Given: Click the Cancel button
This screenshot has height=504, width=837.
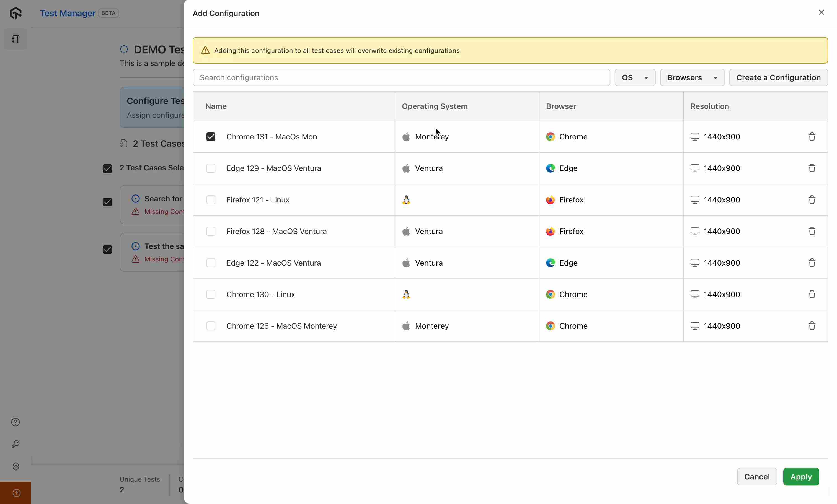Looking at the screenshot, I should point(757,477).
